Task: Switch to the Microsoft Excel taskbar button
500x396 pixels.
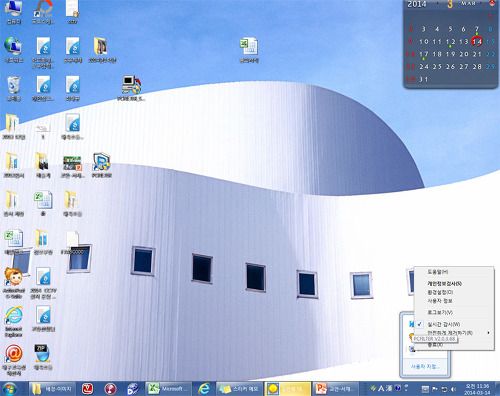Action: pos(169,389)
